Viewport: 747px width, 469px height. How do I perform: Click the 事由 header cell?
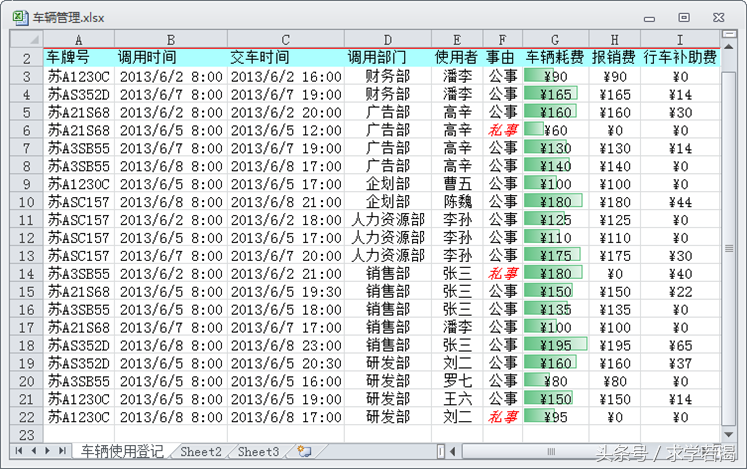pos(503,58)
